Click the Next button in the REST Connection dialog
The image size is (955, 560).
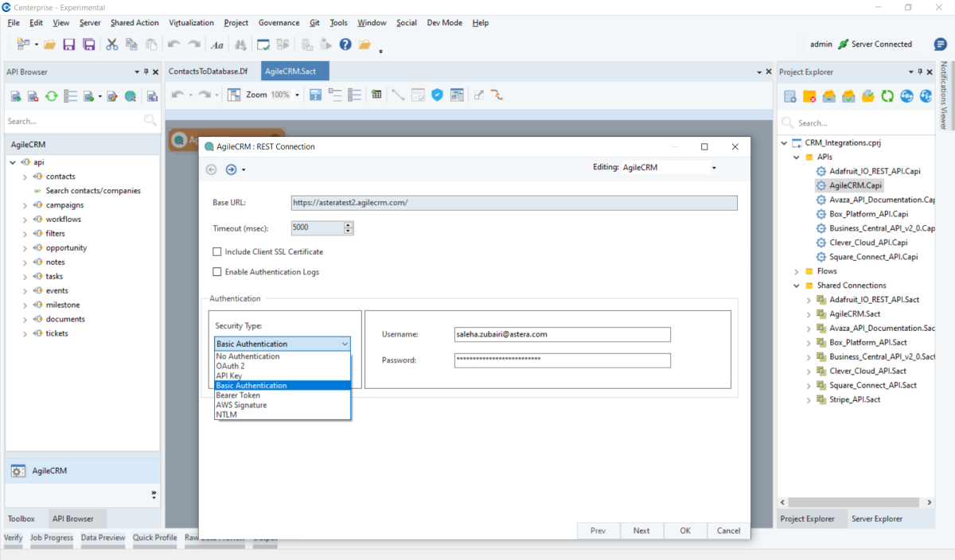[641, 531]
